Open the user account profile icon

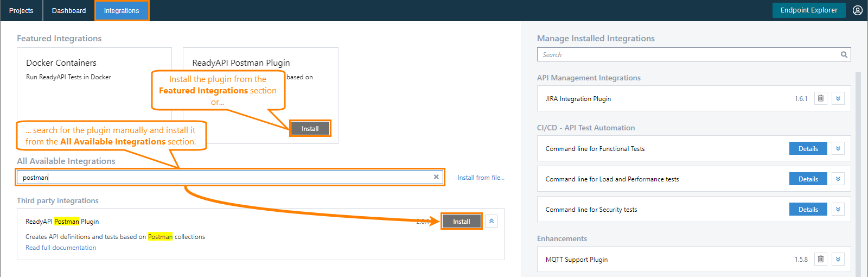tap(858, 10)
